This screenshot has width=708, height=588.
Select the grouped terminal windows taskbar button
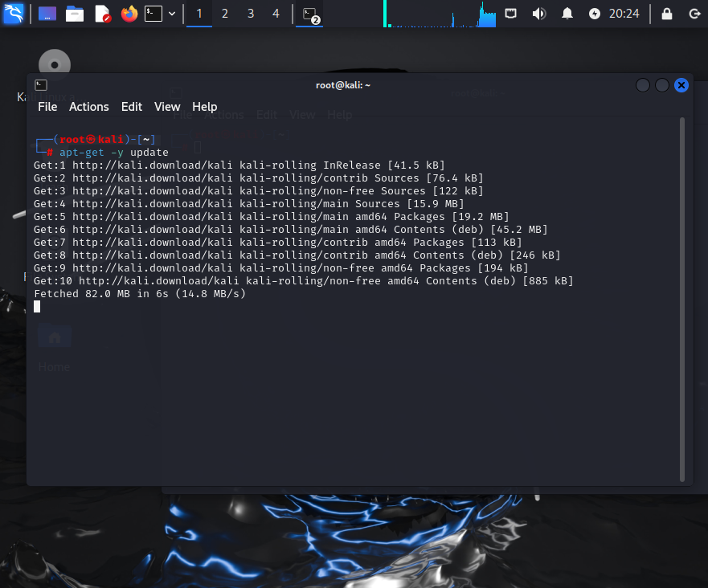click(309, 14)
